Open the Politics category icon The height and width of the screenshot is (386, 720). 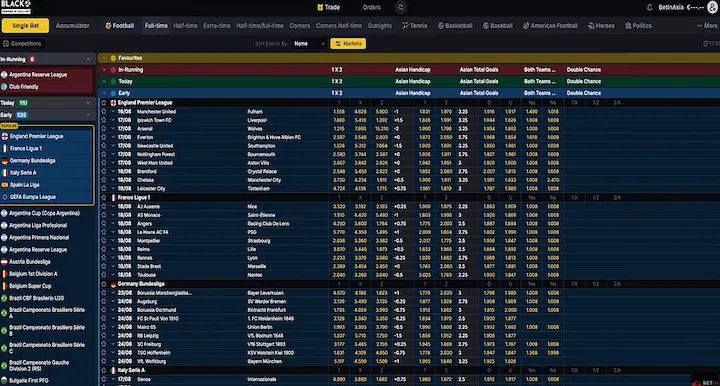[628, 26]
